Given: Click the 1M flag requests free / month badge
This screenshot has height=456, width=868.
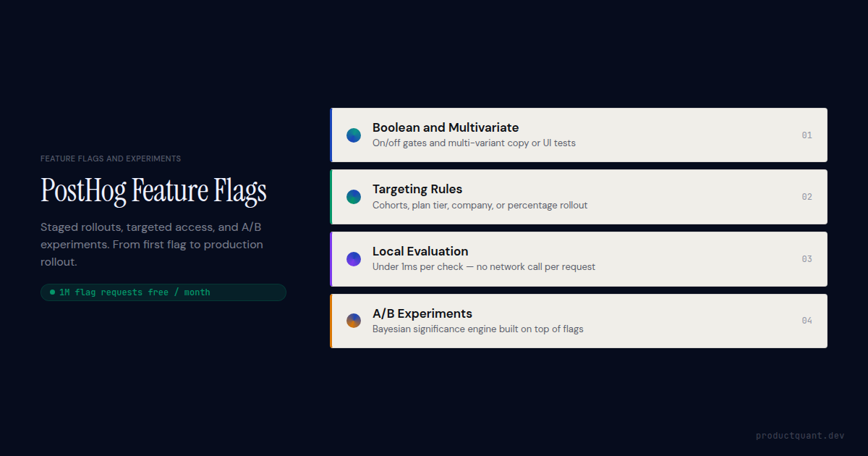Looking at the screenshot, I should pos(163,292).
